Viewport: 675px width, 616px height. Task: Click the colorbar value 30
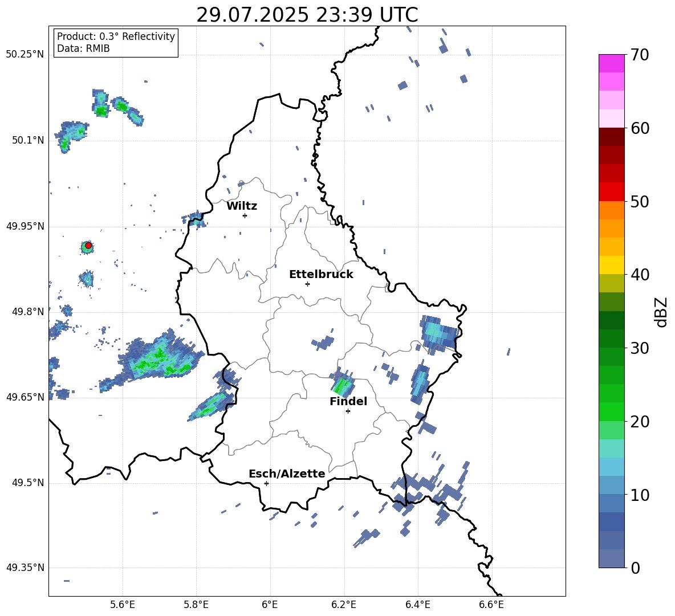(640, 348)
